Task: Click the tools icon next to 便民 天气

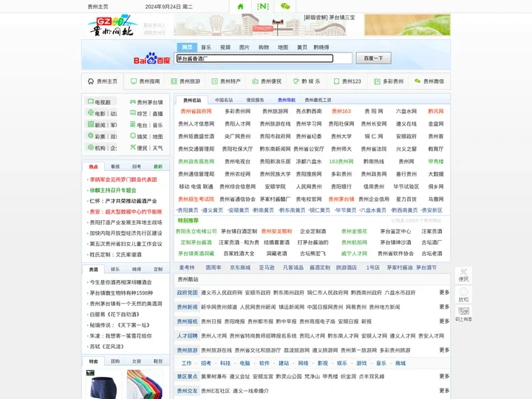Action: (133, 147)
